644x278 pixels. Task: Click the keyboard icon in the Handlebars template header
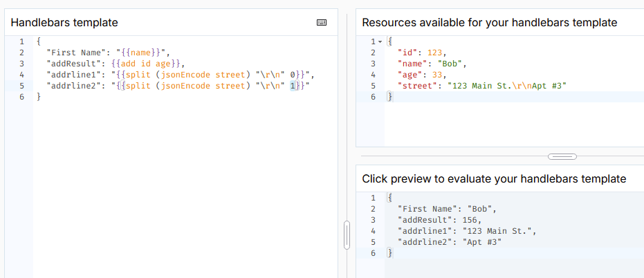pos(322,22)
